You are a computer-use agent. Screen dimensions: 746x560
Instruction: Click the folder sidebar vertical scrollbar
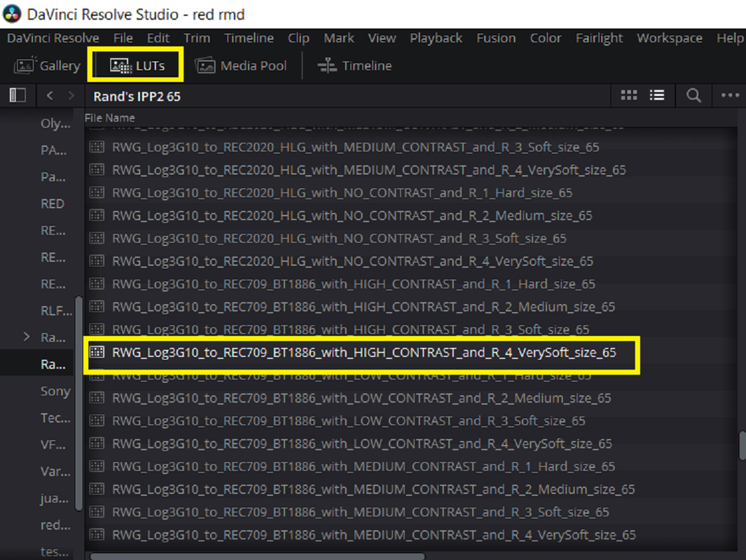(79, 403)
